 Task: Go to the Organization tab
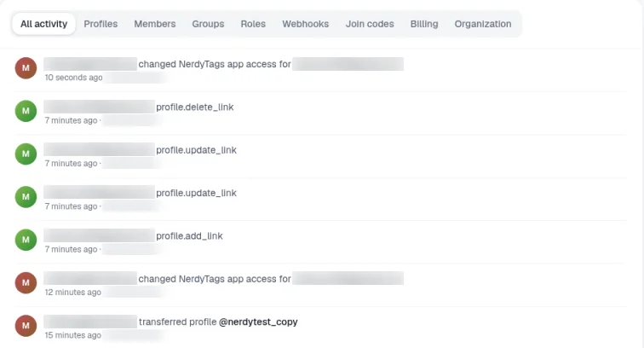tap(483, 24)
